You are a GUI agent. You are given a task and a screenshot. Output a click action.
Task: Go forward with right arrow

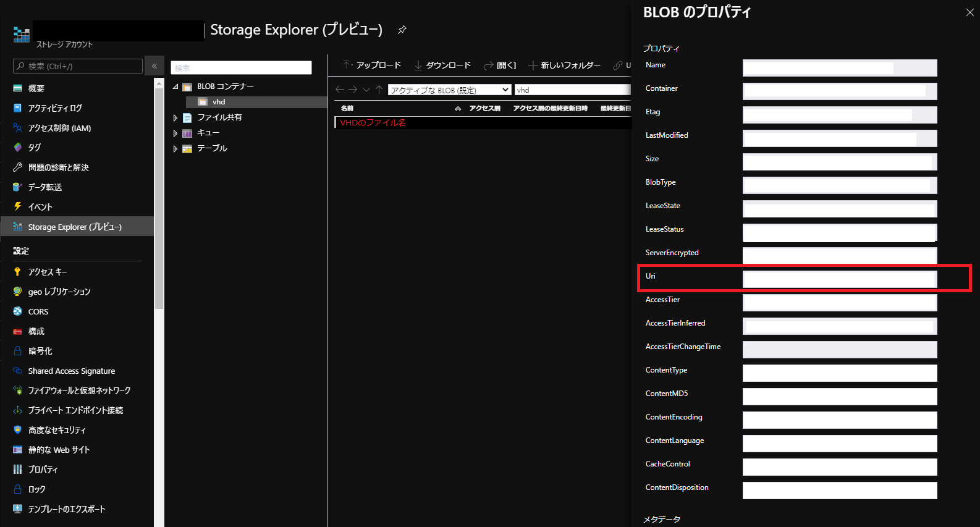point(353,90)
